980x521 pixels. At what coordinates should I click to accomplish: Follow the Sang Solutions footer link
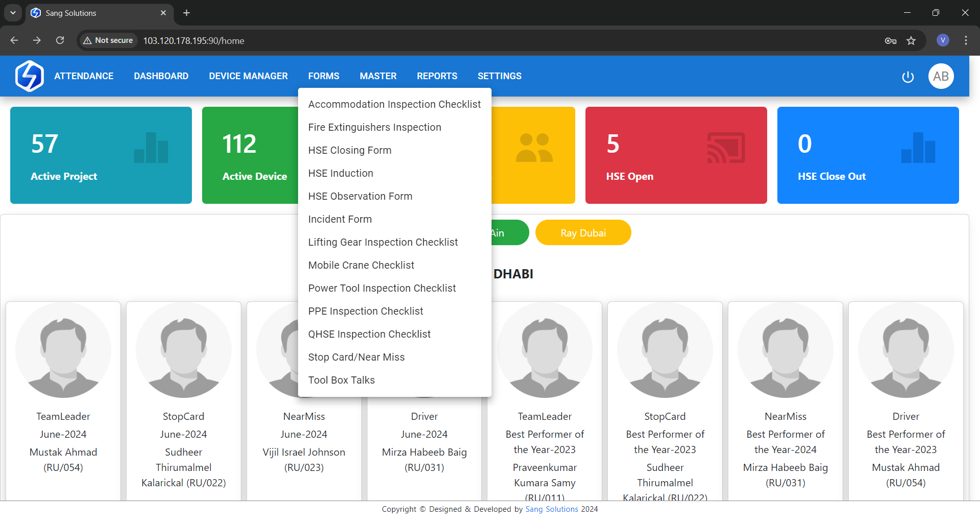pyautogui.click(x=551, y=509)
